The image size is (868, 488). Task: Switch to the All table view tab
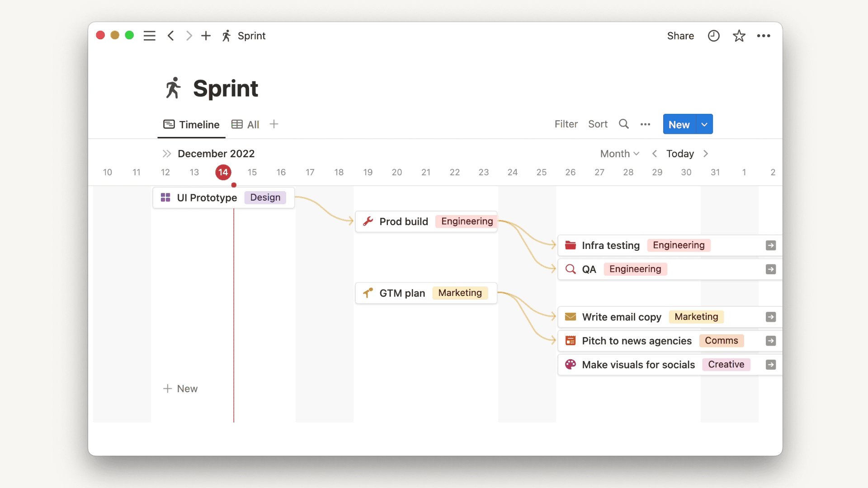245,124
